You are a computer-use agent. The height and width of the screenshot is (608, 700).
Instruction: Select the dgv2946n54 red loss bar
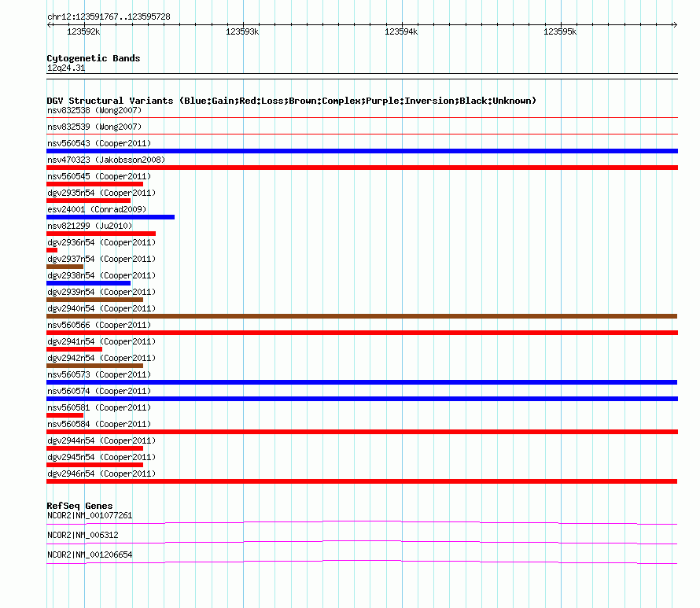click(362, 481)
